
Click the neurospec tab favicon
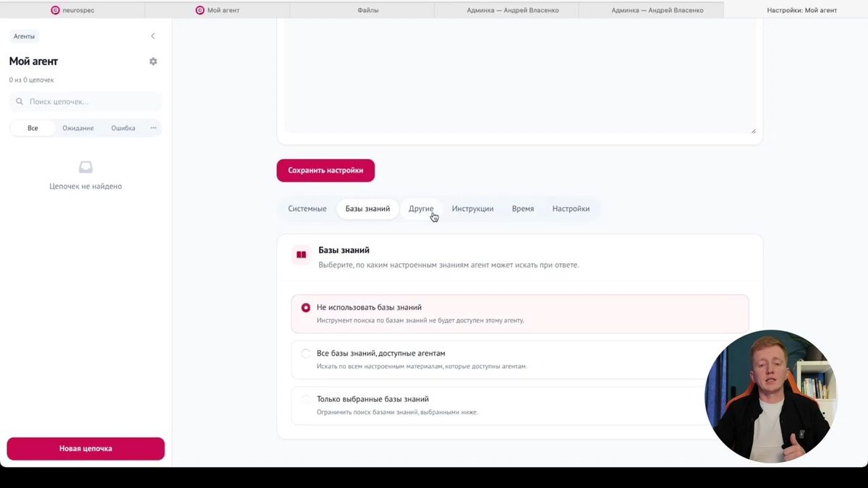[x=55, y=10]
